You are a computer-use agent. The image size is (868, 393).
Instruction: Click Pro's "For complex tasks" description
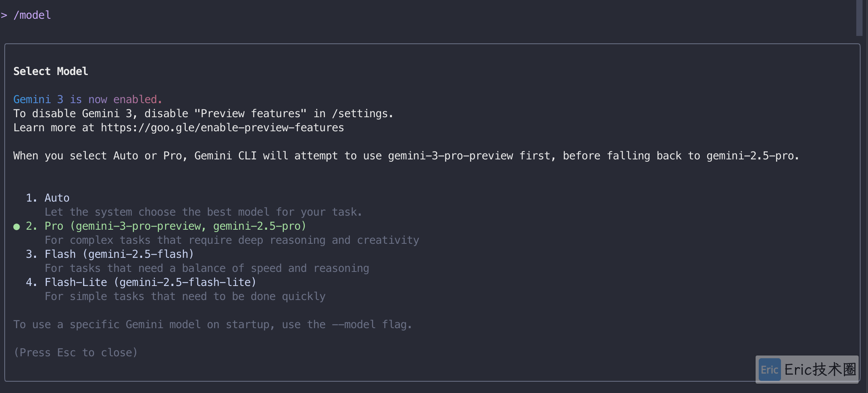[231, 240]
